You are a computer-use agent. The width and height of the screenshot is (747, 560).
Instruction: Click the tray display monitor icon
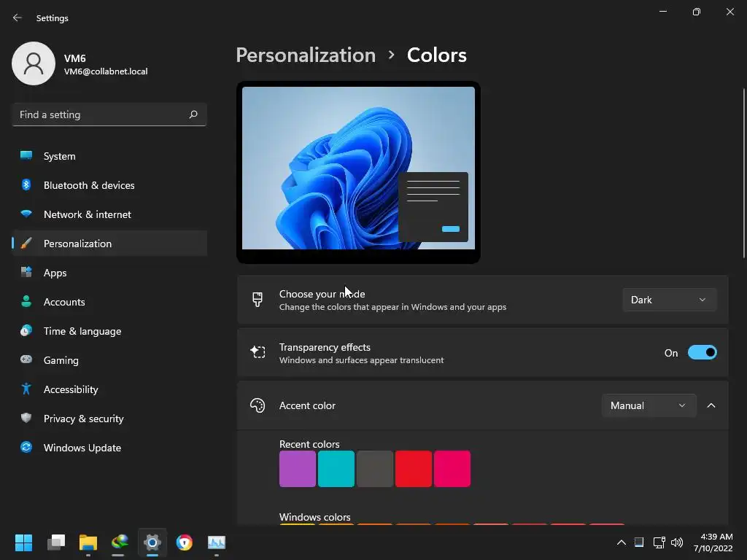639,542
